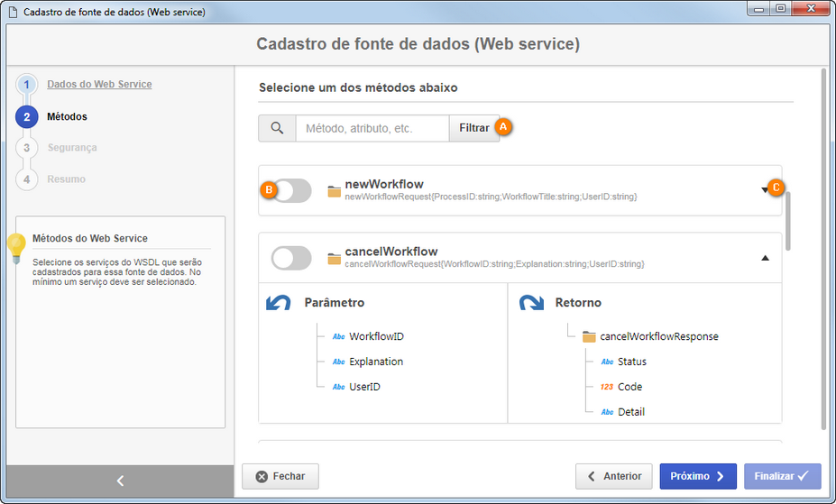
Task: Select the UserID parameter
Action: 364,387
